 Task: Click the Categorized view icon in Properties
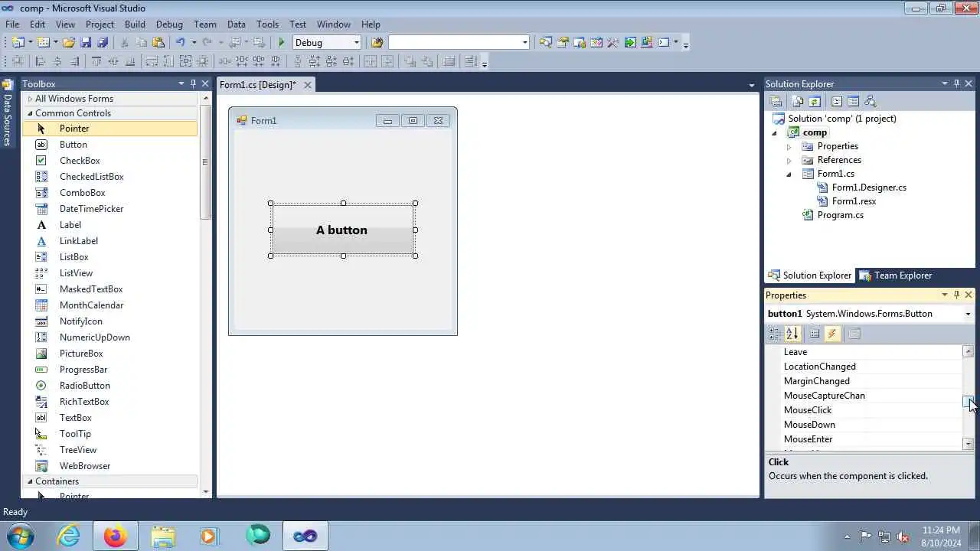[x=775, y=334]
